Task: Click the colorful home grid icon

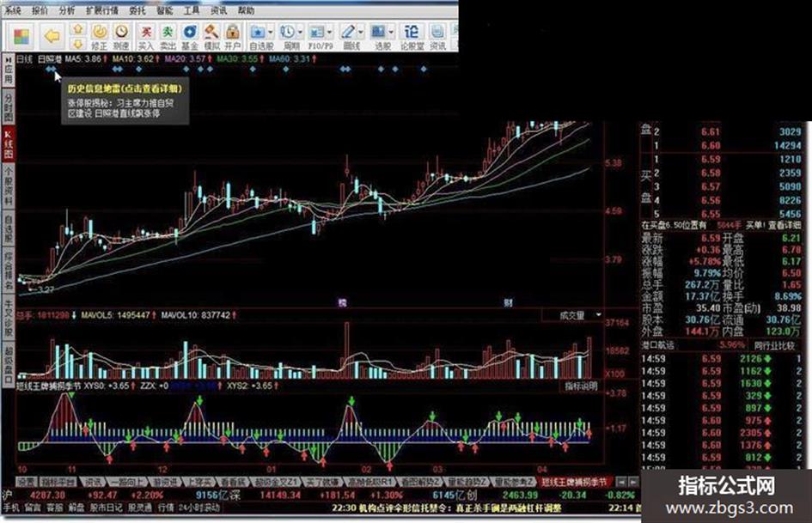Action: [x=22, y=36]
